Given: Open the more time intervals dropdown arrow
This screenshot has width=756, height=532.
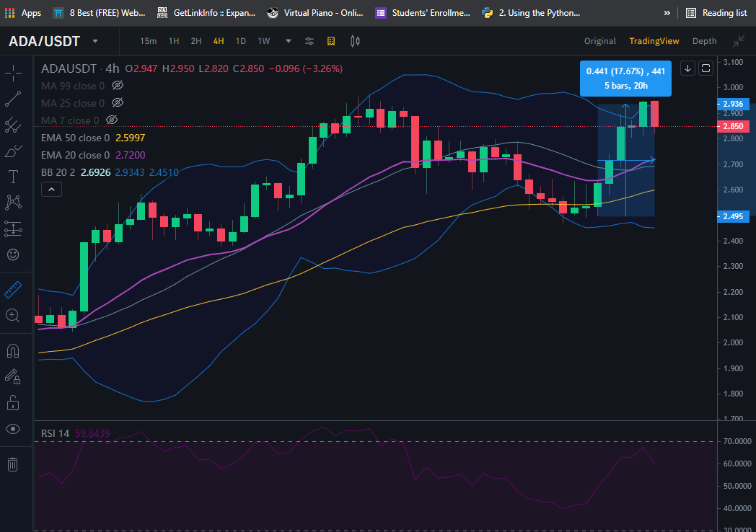Looking at the screenshot, I should [x=289, y=41].
